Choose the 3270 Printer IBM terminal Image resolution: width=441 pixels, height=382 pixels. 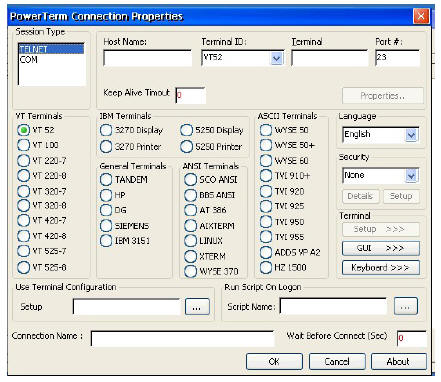[106, 146]
